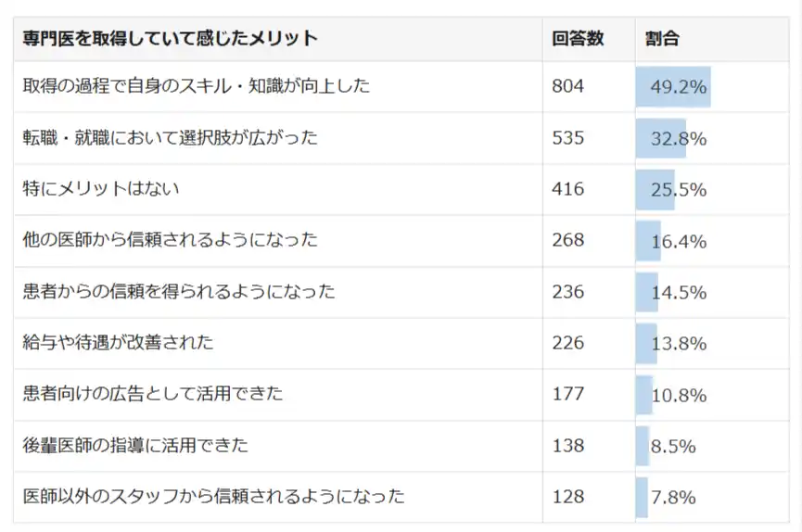Select the row 取得の過程で自身のスキル・知識が向上した
Image resolution: width=802 pixels, height=532 pixels.
pos(401,86)
